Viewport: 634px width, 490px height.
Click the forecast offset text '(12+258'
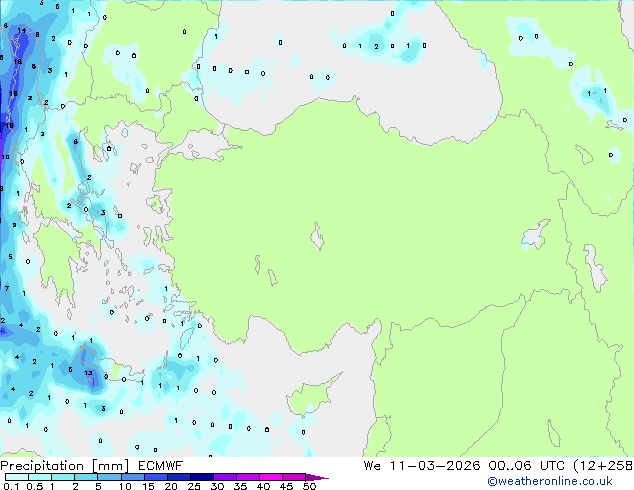603,466
